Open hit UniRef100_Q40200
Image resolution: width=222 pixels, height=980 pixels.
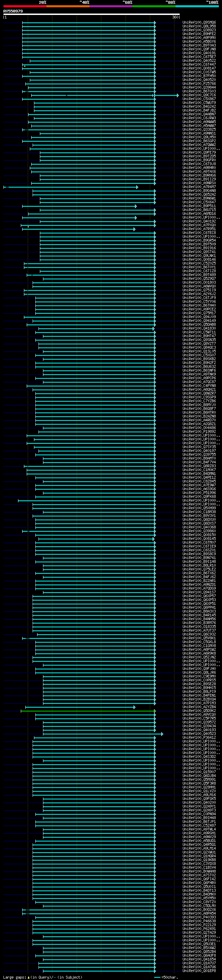pyautogui.click(x=199, y=803)
